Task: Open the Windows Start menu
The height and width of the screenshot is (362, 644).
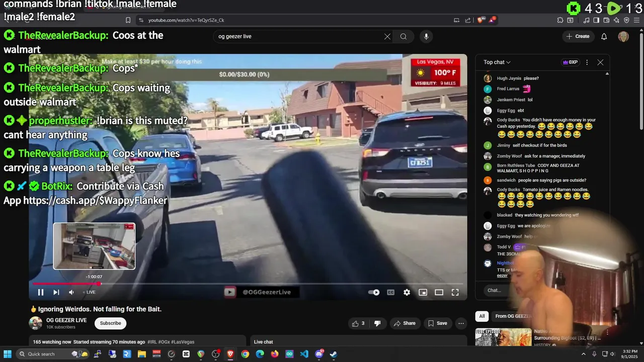Action: [x=8, y=354]
